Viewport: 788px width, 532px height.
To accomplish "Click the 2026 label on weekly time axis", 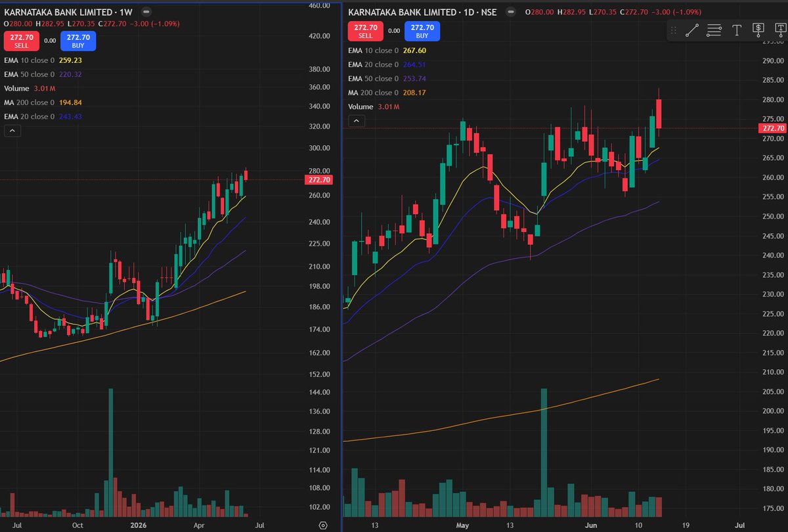I will [x=138, y=525].
